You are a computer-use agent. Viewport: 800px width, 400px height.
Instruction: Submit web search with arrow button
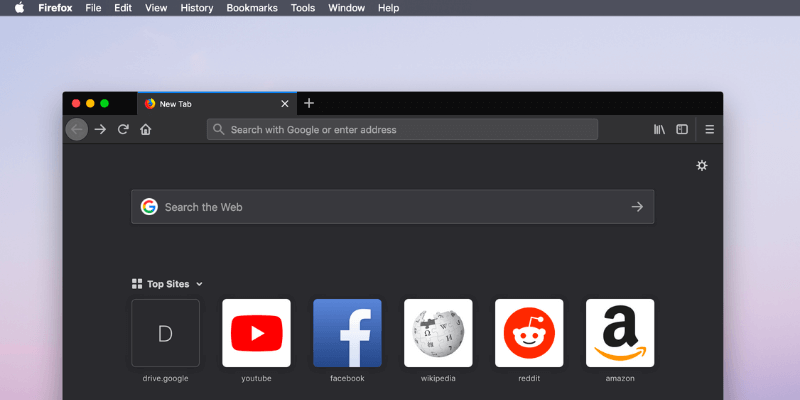[637, 207]
